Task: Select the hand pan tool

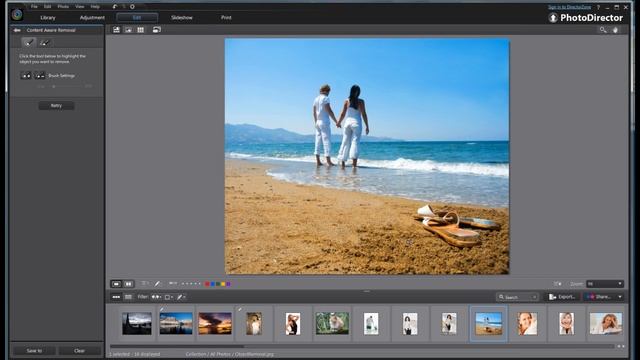Action: 616,30
